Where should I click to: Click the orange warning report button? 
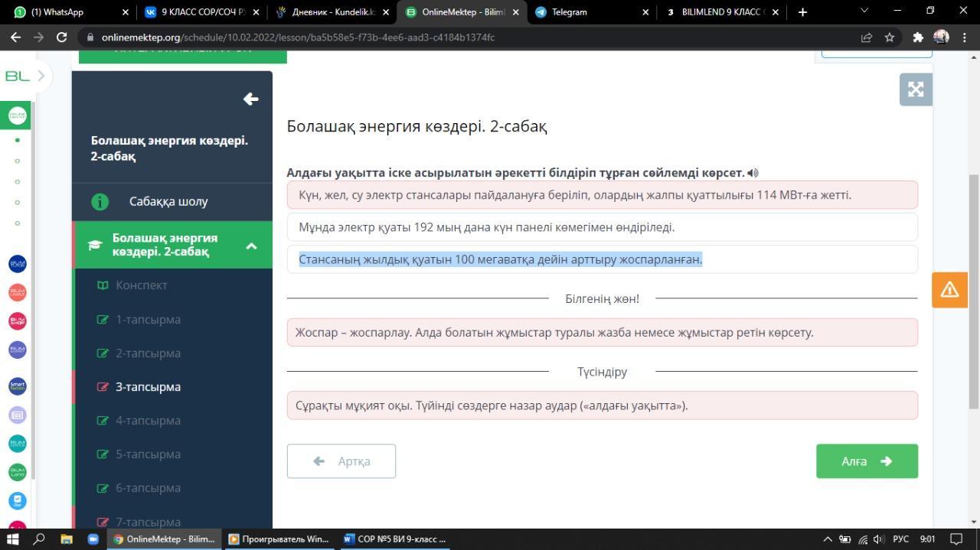(x=949, y=290)
